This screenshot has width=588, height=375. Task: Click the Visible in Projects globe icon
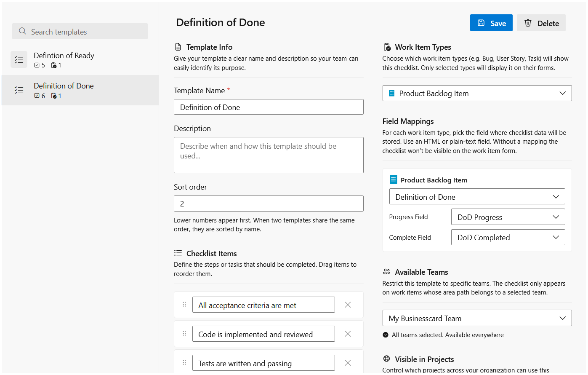387,359
